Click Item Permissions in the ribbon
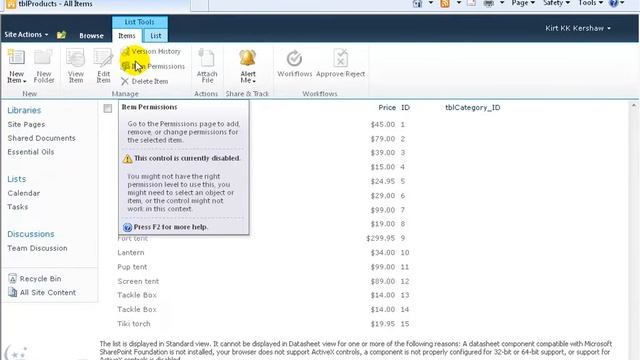 coord(153,66)
